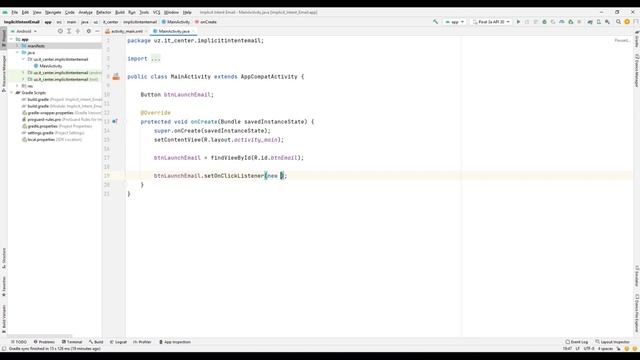Image resolution: width=640 pixels, height=360 pixels.
Task: Open the Favorites side tool window
Action: point(4,287)
